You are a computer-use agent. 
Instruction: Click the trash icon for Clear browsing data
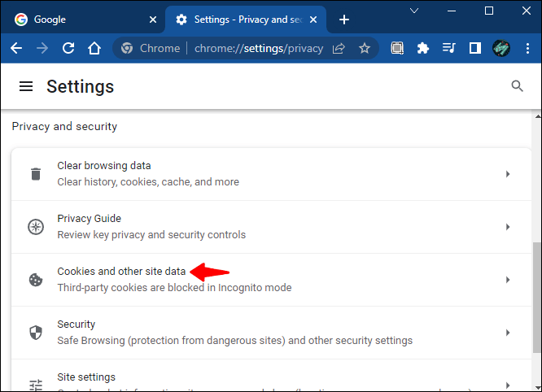point(36,174)
